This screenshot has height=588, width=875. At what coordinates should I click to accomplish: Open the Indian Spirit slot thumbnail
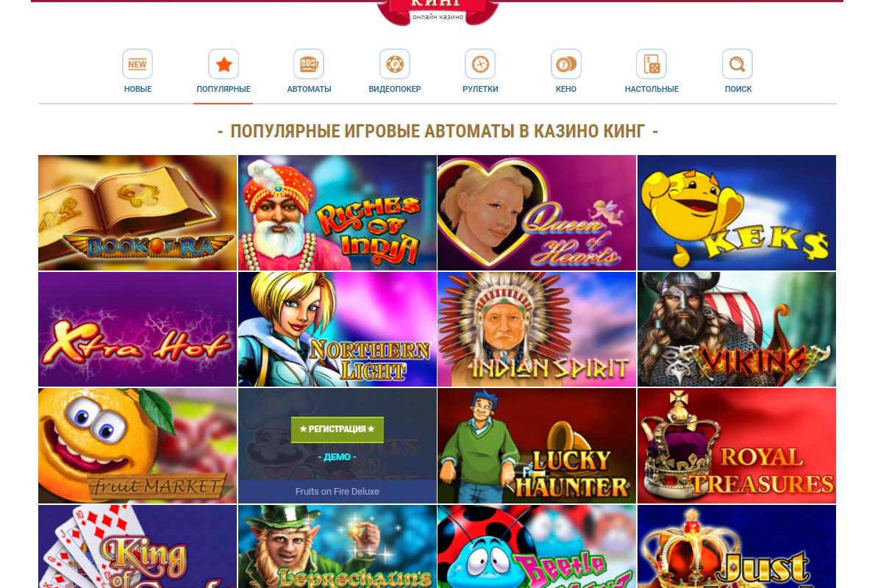pyautogui.click(x=537, y=329)
